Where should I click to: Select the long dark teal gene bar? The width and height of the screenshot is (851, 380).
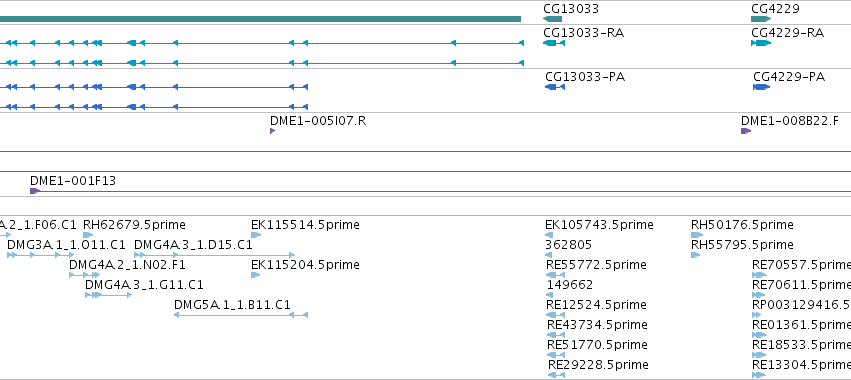tap(261, 19)
